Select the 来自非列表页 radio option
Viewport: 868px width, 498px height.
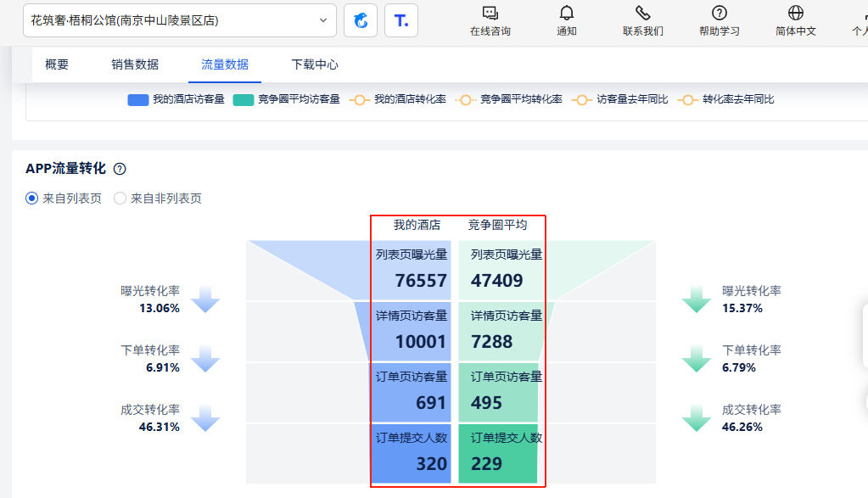[120, 198]
